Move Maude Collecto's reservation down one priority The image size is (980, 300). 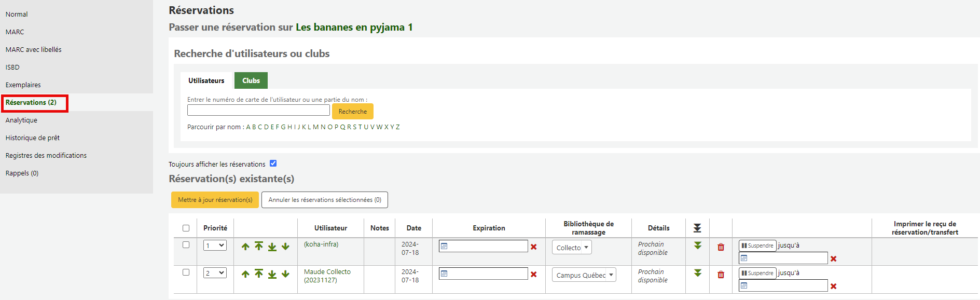pyautogui.click(x=285, y=274)
